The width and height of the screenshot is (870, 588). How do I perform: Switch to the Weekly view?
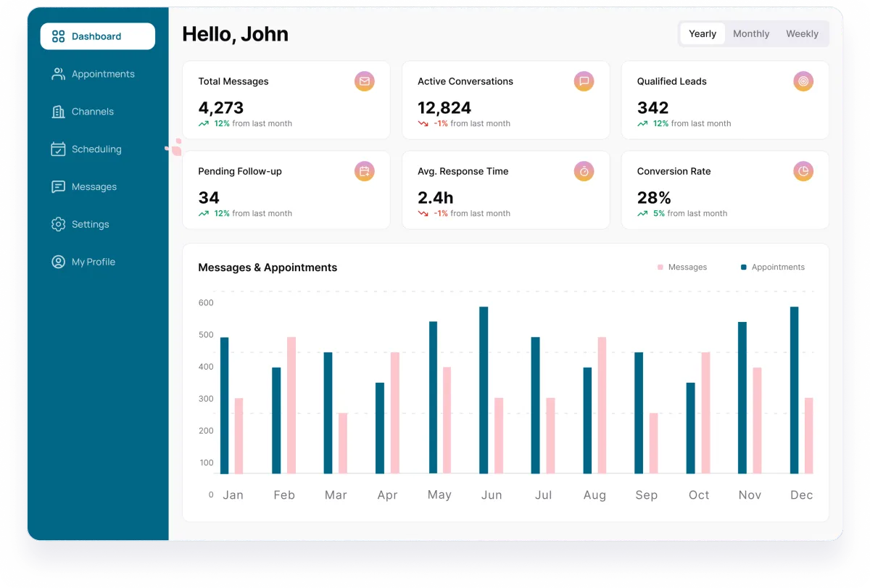click(802, 33)
